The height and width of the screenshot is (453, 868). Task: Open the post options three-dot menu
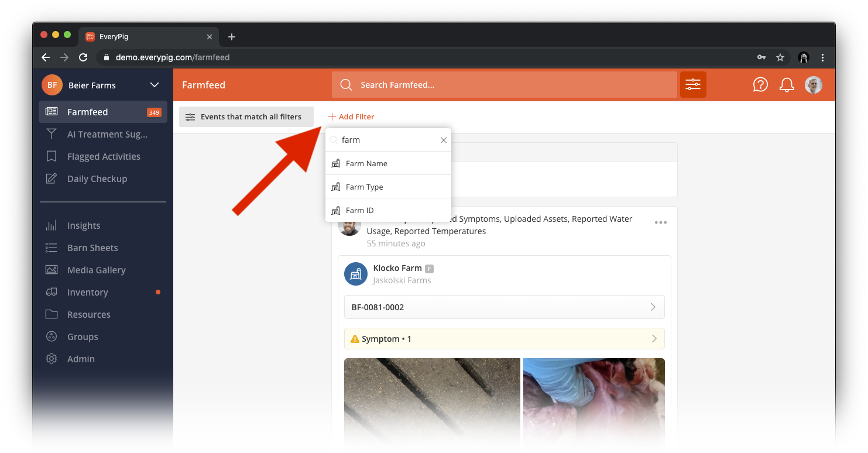pyautogui.click(x=661, y=222)
